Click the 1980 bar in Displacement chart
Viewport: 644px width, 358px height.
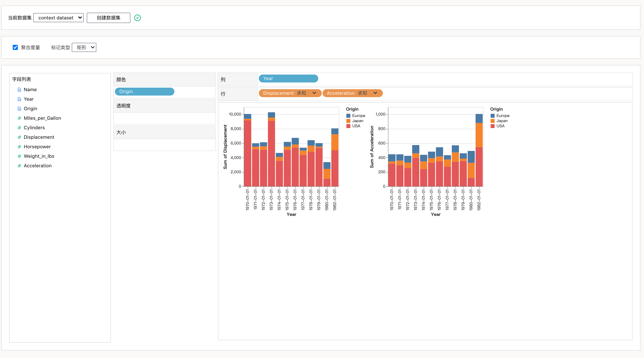click(x=327, y=174)
